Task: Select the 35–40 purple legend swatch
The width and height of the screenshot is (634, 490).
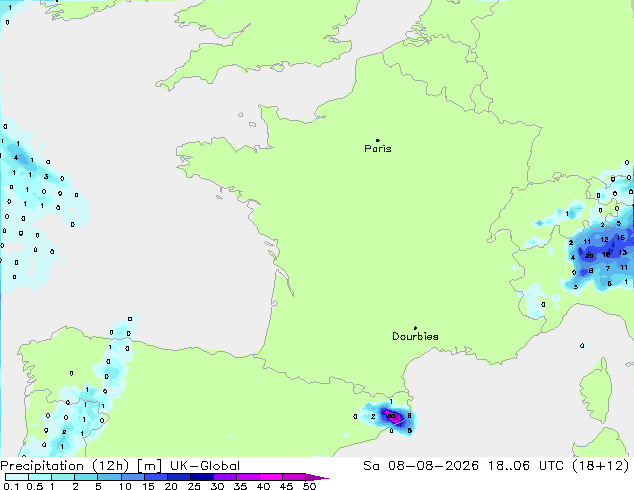Action: pyautogui.click(x=247, y=477)
